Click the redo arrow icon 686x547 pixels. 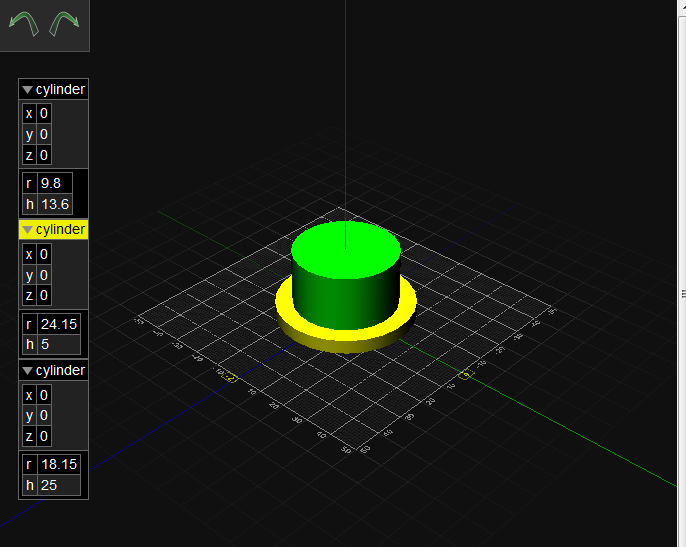pyautogui.click(x=64, y=24)
